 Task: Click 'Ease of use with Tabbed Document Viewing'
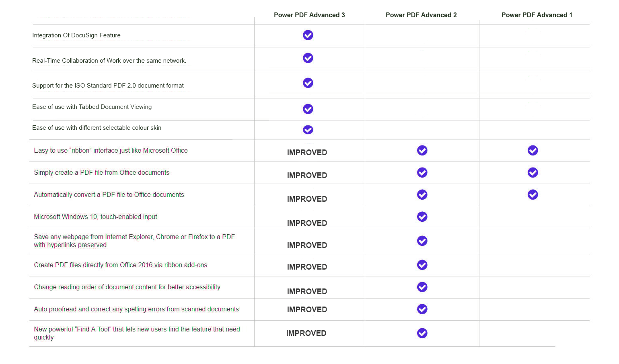(x=92, y=107)
